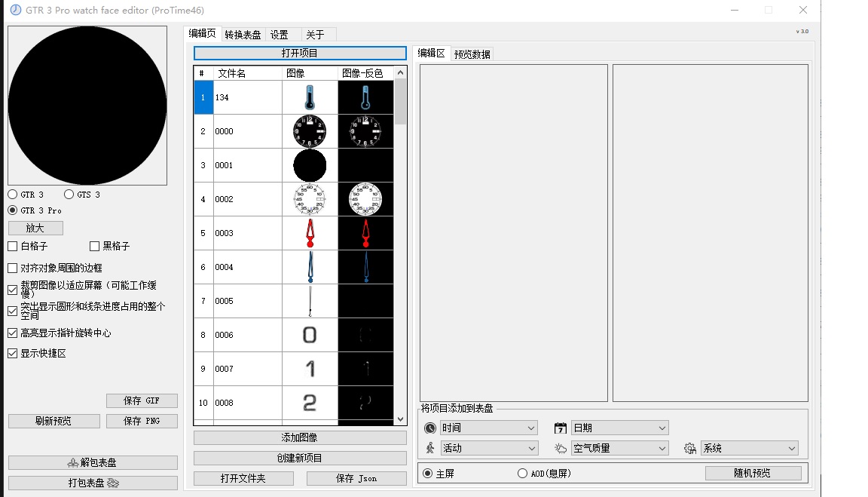Select the digit 1 thumbnail for 0007
The image size is (868, 497).
pos(310,369)
